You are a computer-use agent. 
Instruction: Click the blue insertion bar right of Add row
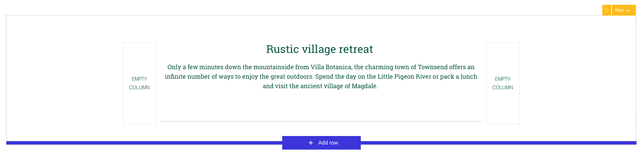(x=498, y=143)
